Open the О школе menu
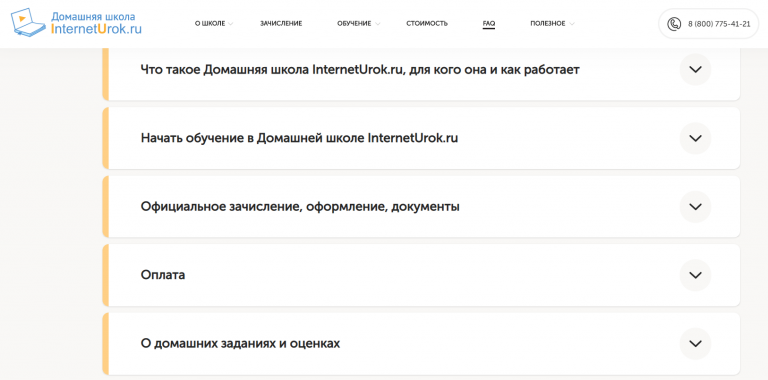The width and height of the screenshot is (768, 380). click(210, 24)
